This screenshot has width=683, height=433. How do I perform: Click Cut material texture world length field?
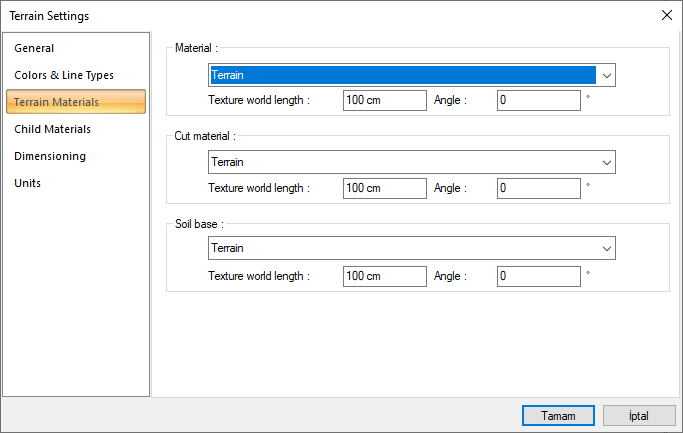pyautogui.click(x=384, y=188)
